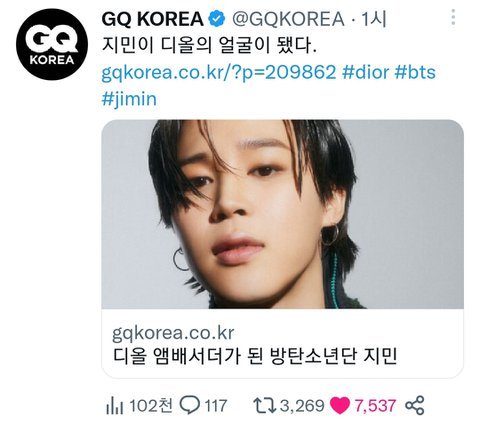Click the blue verified badge
This screenshot has height=424, width=480.
tap(217, 18)
